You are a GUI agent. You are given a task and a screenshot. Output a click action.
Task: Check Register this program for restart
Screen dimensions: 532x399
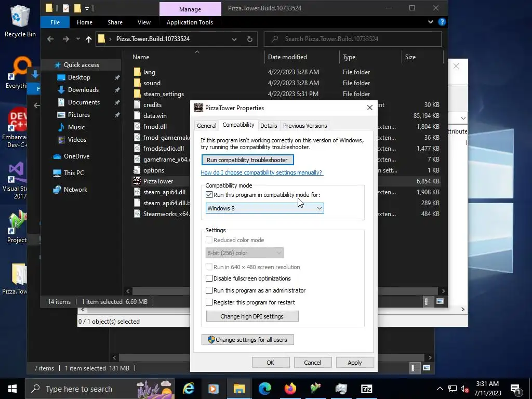(209, 302)
